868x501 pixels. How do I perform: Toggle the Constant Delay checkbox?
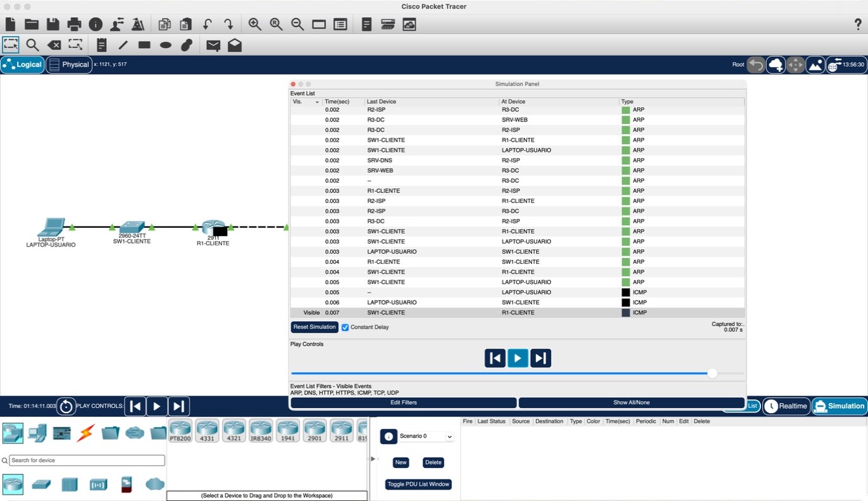(x=345, y=327)
